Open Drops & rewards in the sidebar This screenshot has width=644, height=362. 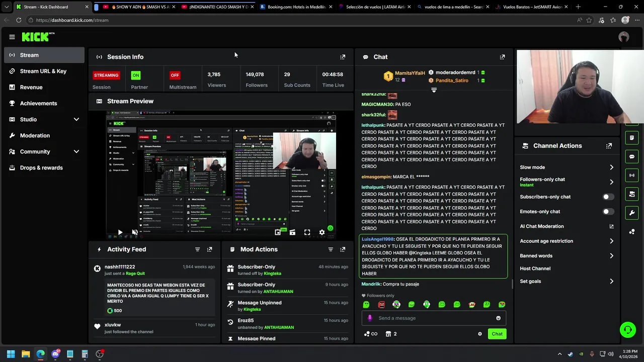44,167
